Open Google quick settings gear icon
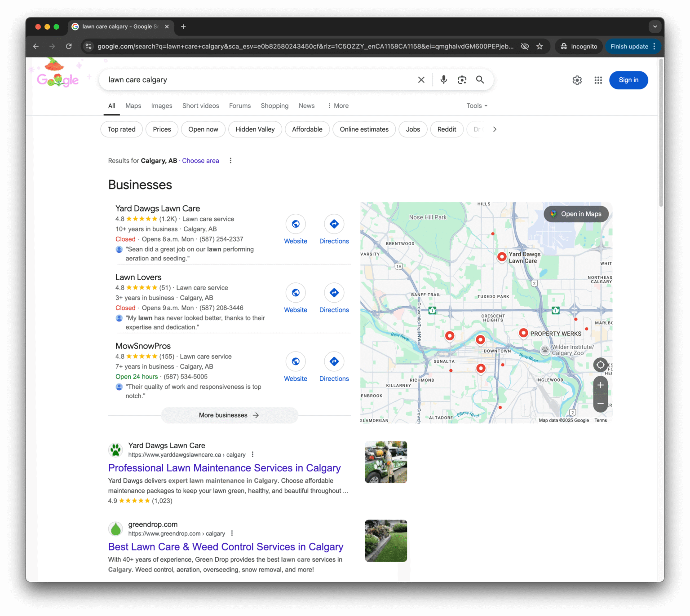 [577, 80]
